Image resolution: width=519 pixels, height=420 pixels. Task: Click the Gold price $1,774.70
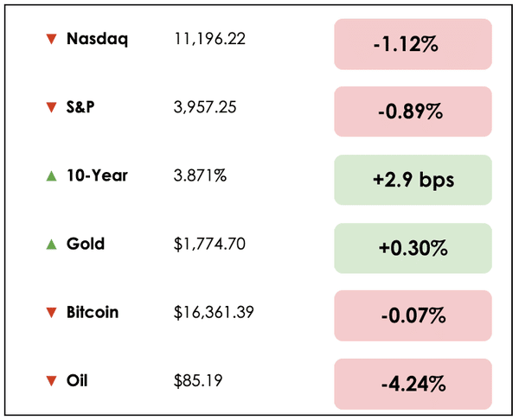(210, 245)
